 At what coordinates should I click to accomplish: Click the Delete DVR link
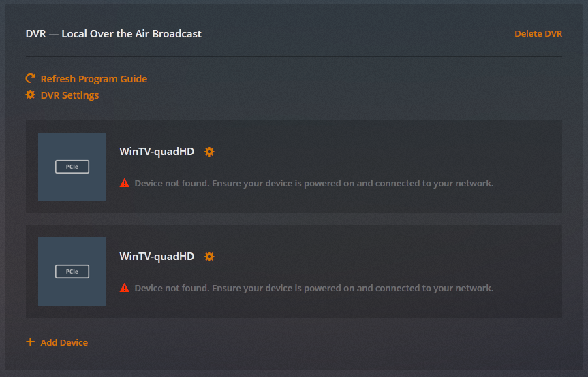[x=538, y=34]
